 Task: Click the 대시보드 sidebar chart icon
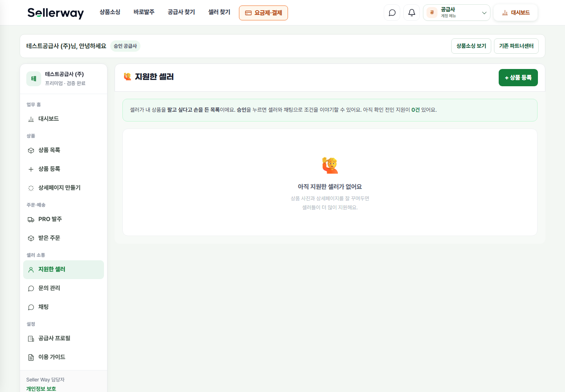coord(31,119)
